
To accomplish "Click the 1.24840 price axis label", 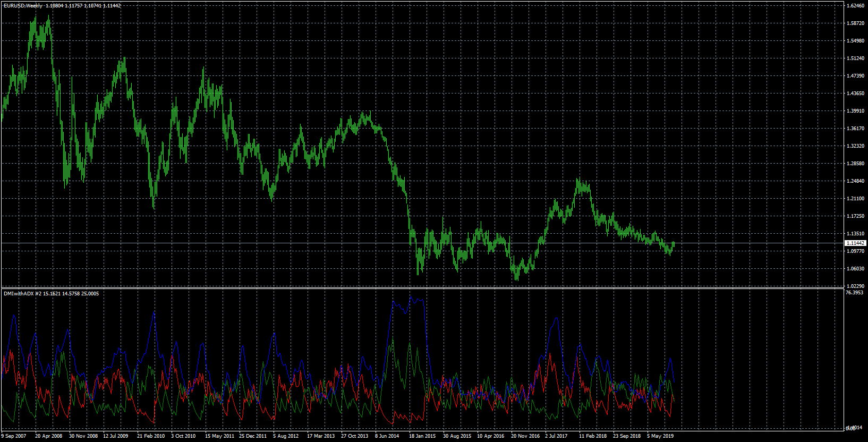I will 855,181.
